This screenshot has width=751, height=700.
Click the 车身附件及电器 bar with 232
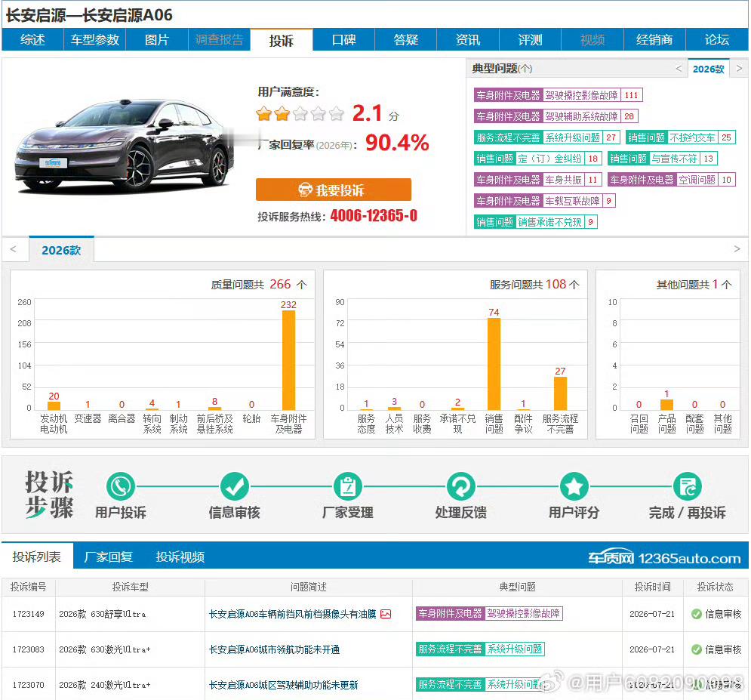pyautogui.click(x=288, y=360)
